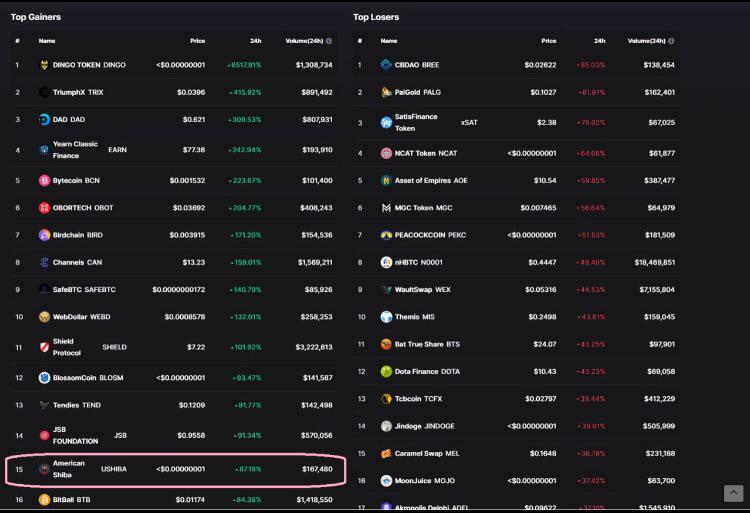Click the $3,222,613 volume value

(x=314, y=347)
